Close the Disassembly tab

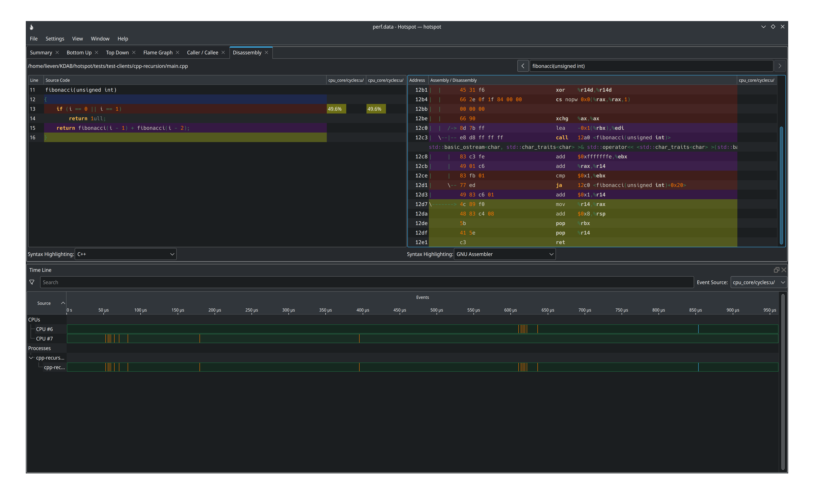(266, 53)
